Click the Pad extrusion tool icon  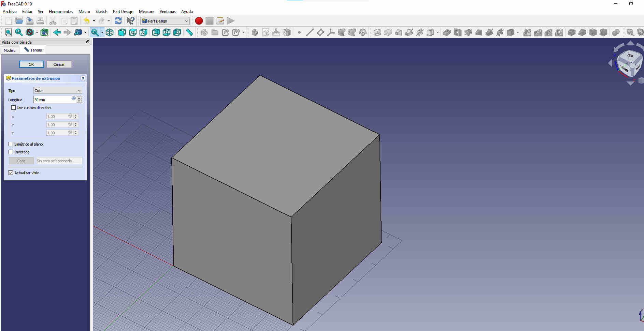pyautogui.click(x=377, y=32)
